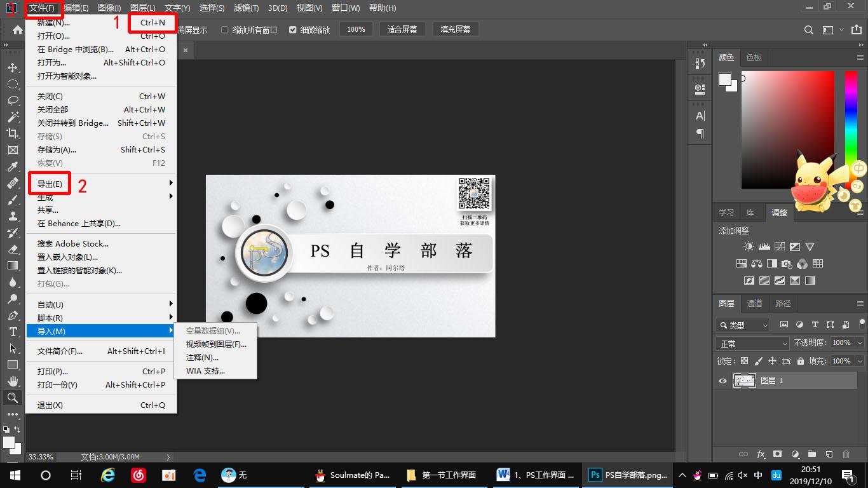This screenshot has width=868, height=488.
Task: Add a Color Balance adjustment
Action: 757,264
